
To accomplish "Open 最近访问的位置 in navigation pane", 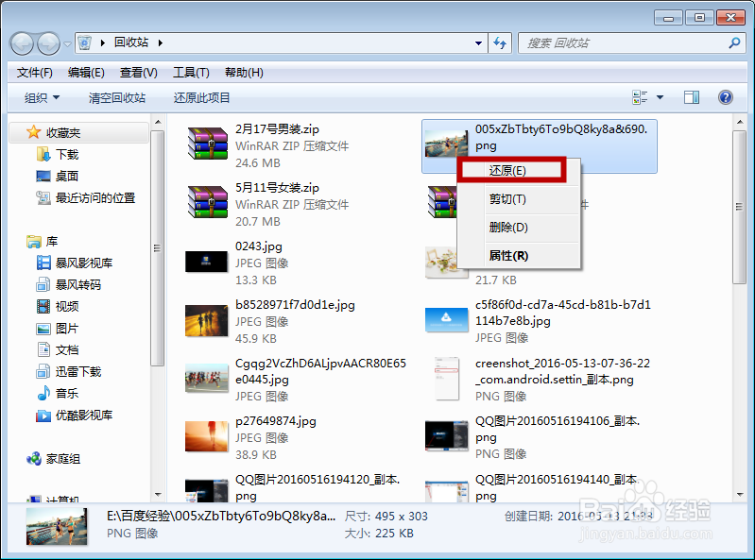I will point(86,197).
